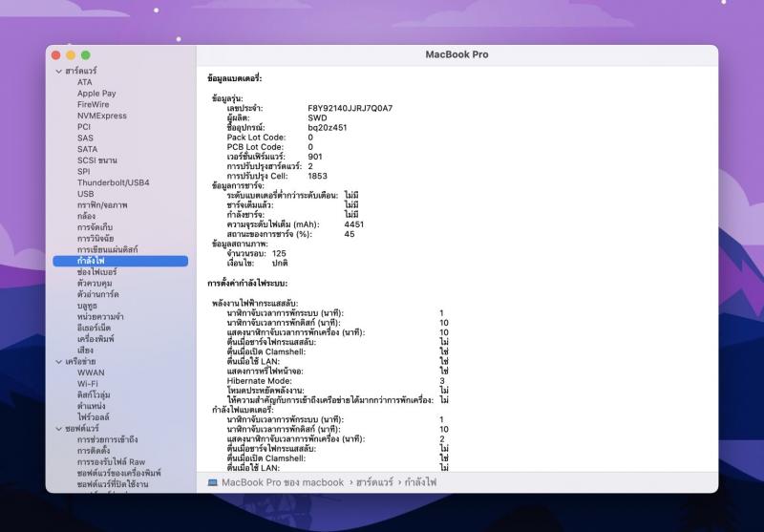Image resolution: width=764 pixels, height=532 pixels.
Task: Select highlighted กำลังไฟ item
Action: (120, 261)
